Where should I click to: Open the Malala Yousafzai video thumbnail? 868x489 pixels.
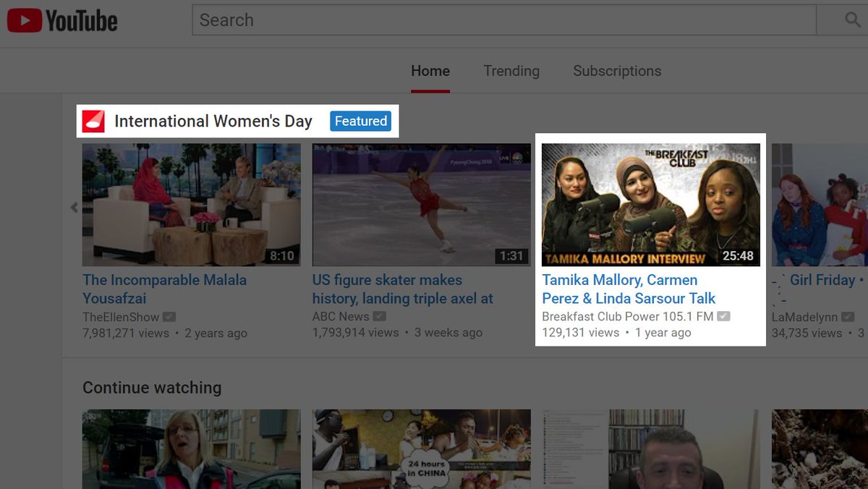[x=192, y=205]
